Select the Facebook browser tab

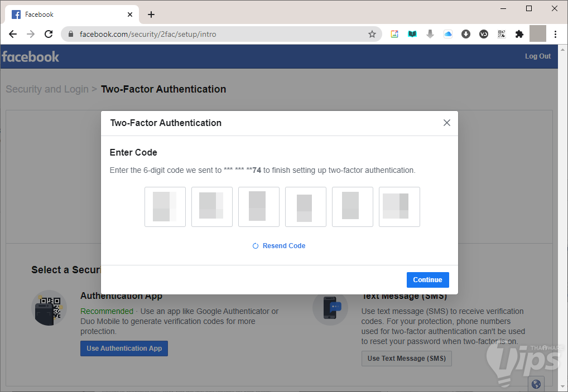point(72,14)
